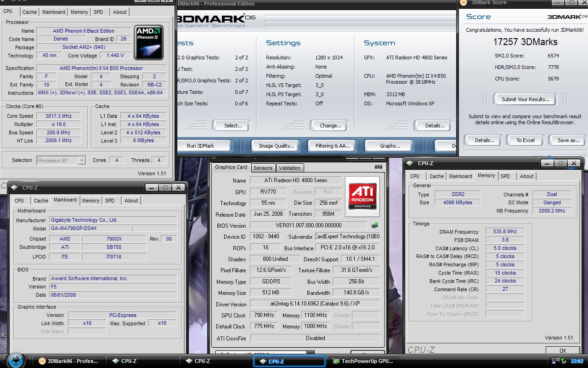Click the ATI CrossFire Disabled field
588x368 pixels.
click(315, 338)
